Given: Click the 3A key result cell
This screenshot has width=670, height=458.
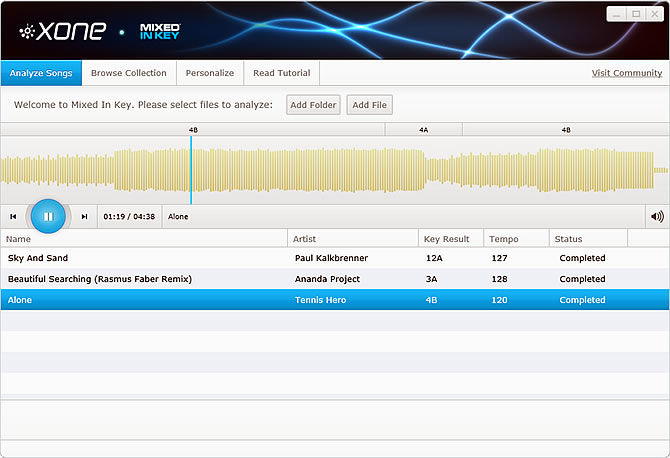Looking at the screenshot, I should (x=432, y=279).
